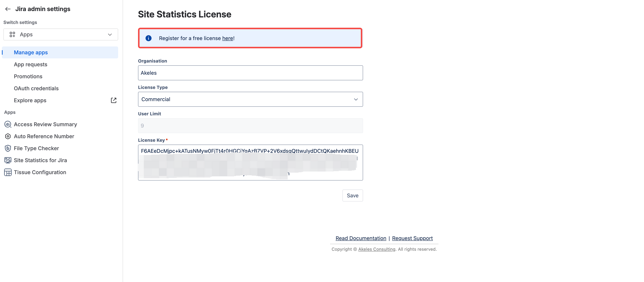Open the Read Documentation link
This screenshot has width=644, height=282.
360,238
